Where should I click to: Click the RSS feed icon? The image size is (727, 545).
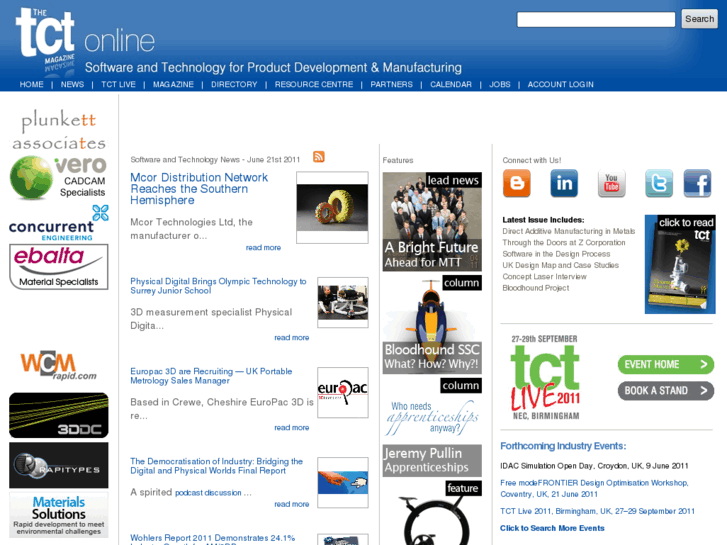coord(319,157)
